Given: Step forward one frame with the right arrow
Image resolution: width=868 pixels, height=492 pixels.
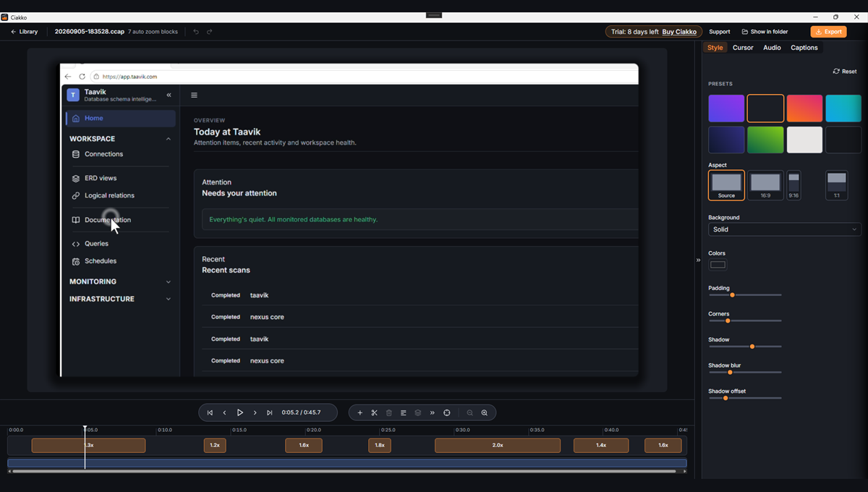Looking at the screenshot, I should 255,412.
